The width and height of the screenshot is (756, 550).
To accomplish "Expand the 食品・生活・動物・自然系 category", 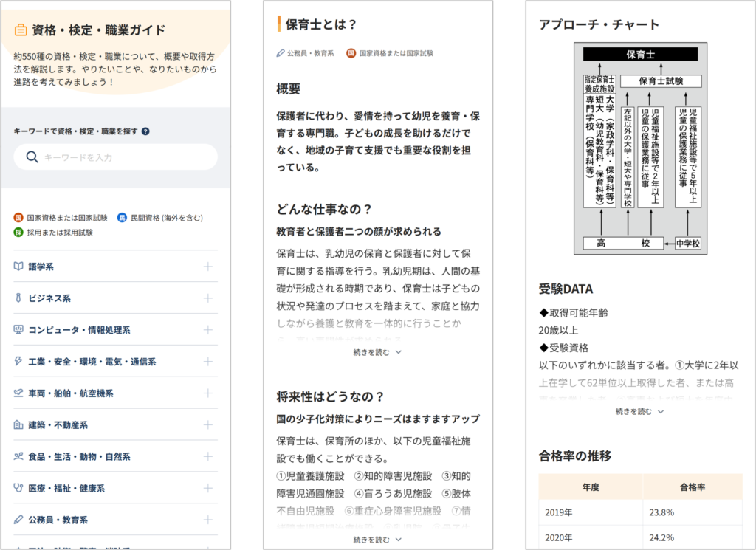I will tap(207, 457).
